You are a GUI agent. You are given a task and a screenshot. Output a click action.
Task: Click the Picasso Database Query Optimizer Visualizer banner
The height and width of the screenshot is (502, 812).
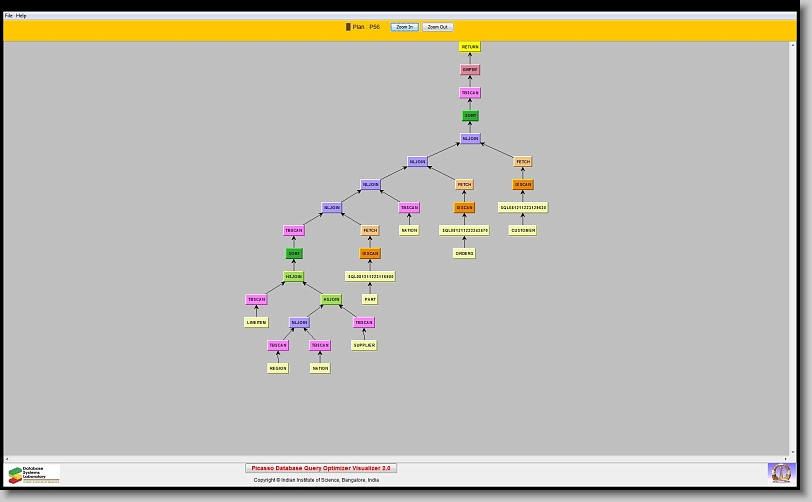coord(321,467)
